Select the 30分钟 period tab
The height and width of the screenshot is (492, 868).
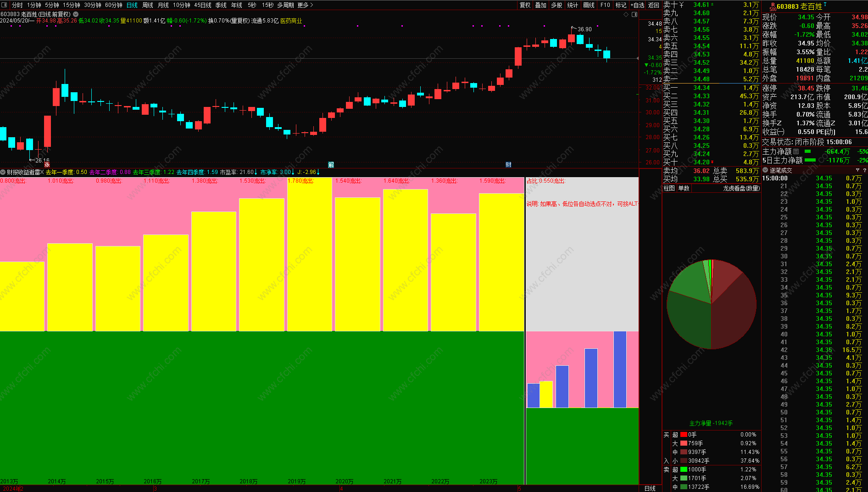tap(93, 5)
